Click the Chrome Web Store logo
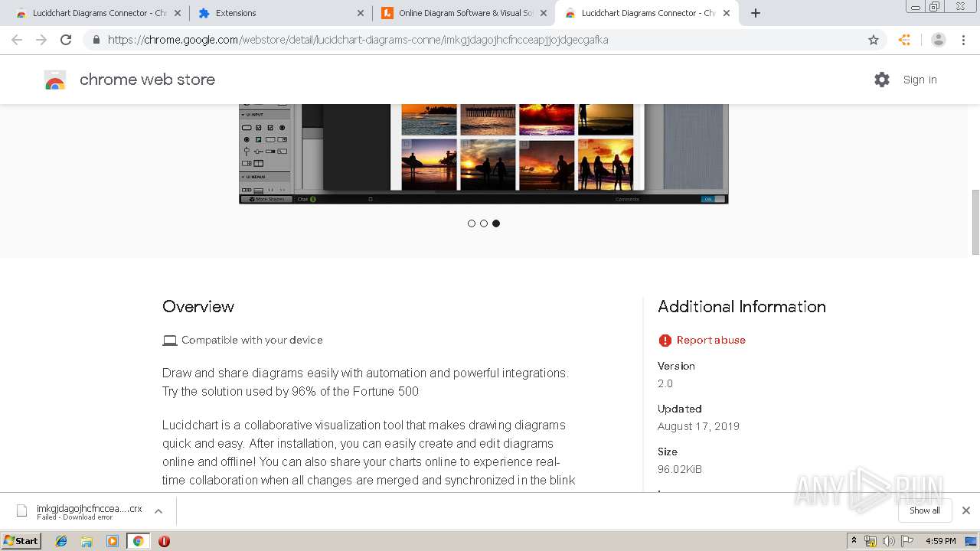This screenshot has width=980, height=551. (x=55, y=80)
